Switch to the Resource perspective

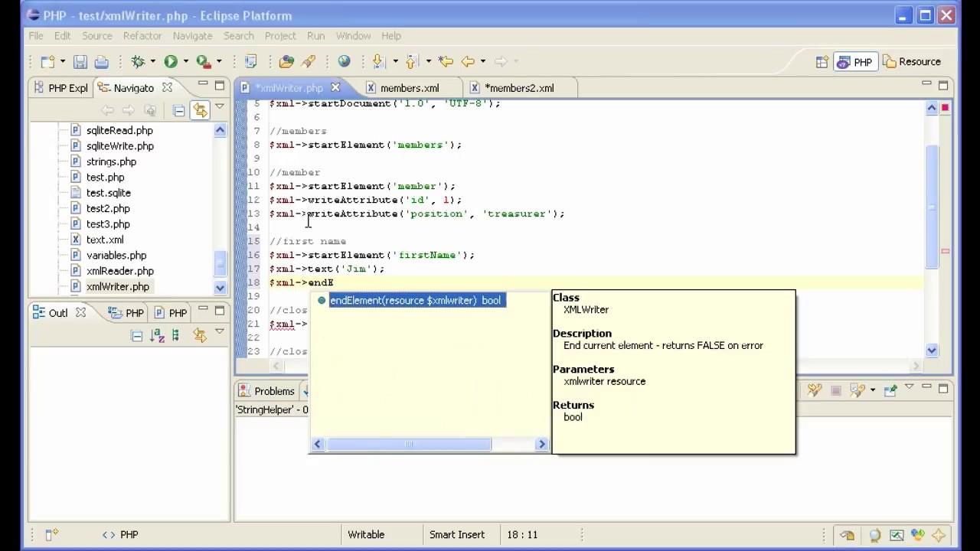coord(912,62)
